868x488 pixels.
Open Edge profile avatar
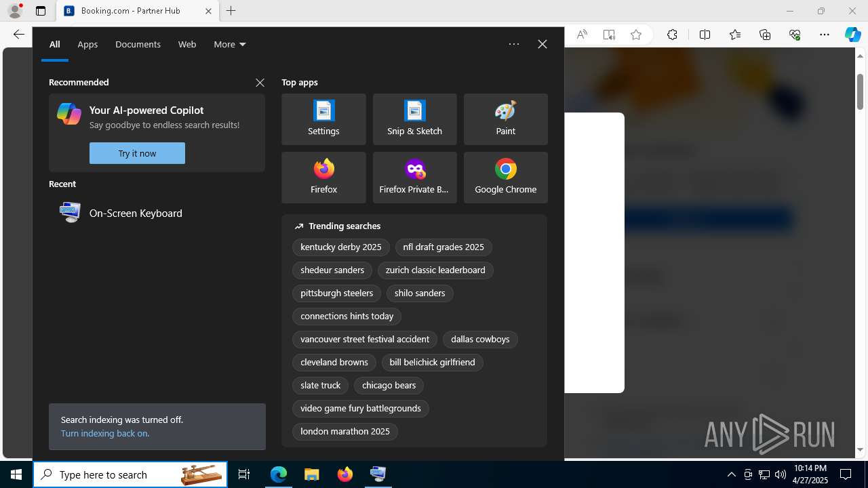(14, 11)
